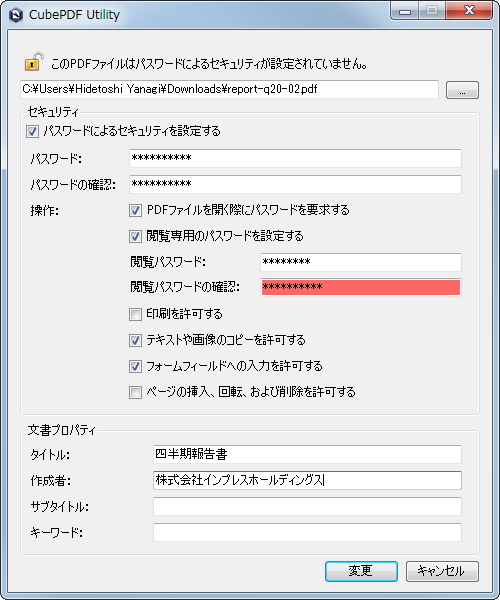Toggle 閲覧専用のパスワードを設定する checkbox
The width and height of the screenshot is (500, 600).
135,236
